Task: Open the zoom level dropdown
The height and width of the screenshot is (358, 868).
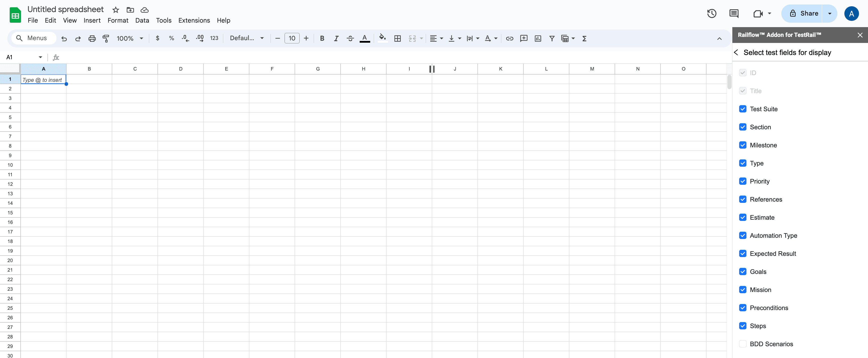Action: 130,38
